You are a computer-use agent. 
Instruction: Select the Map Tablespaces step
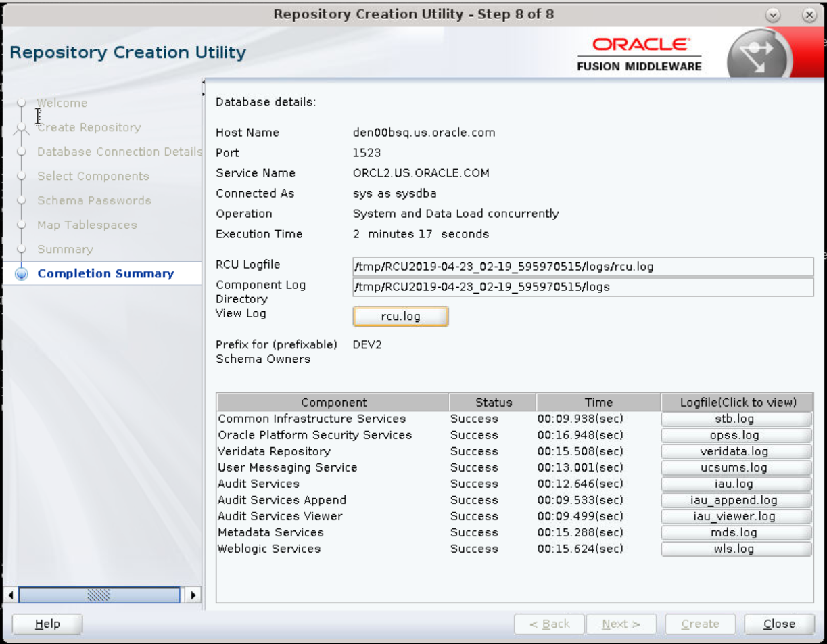(x=87, y=225)
